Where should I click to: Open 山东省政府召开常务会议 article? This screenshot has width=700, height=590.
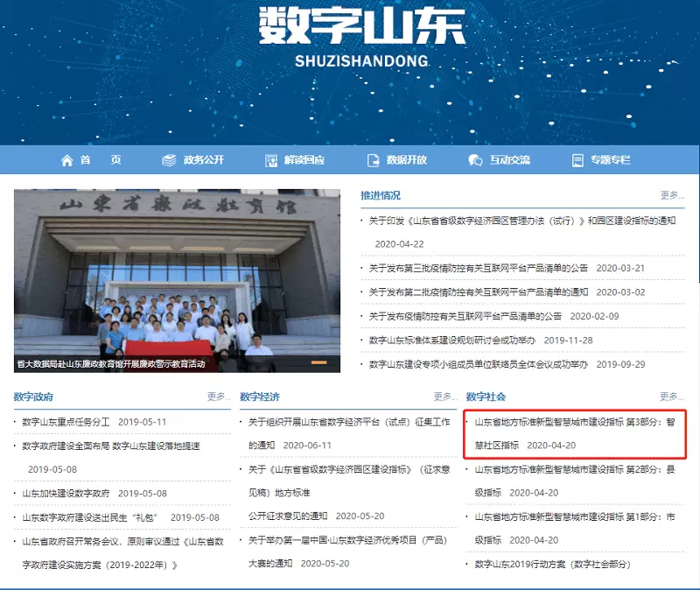122,553
